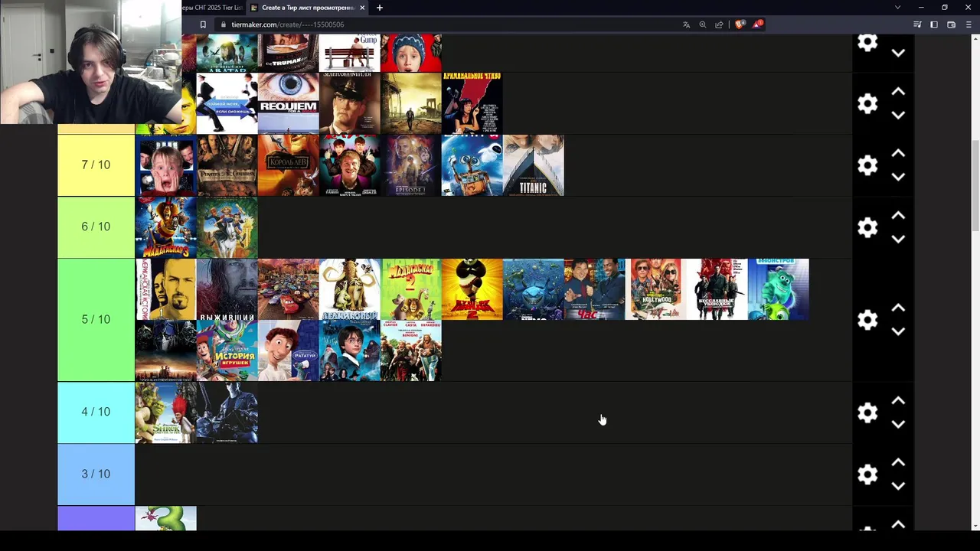
Task: Open the tab search dropdown chevron
Action: 897,8
